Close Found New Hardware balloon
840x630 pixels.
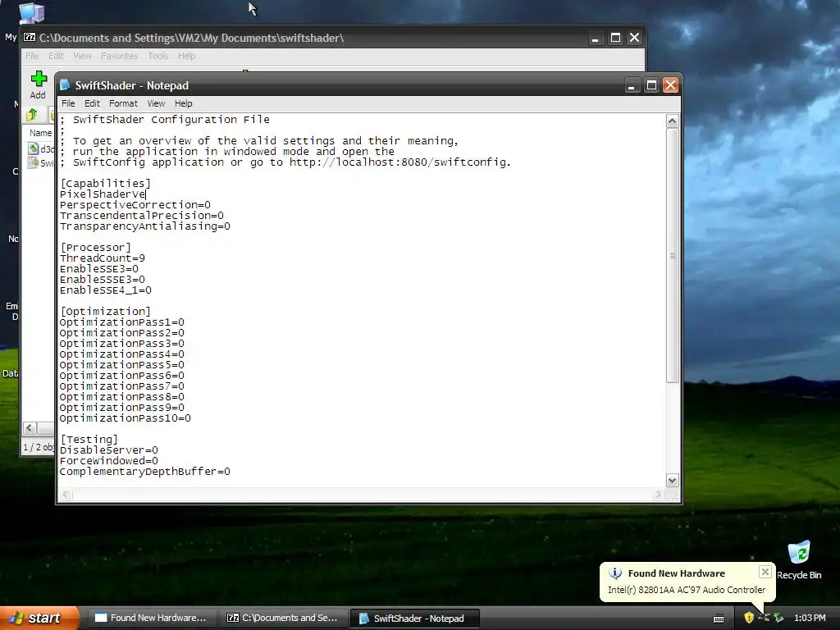coord(765,572)
